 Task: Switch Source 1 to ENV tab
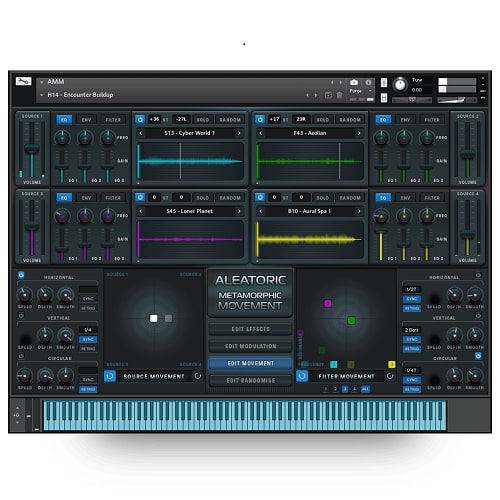click(x=86, y=120)
